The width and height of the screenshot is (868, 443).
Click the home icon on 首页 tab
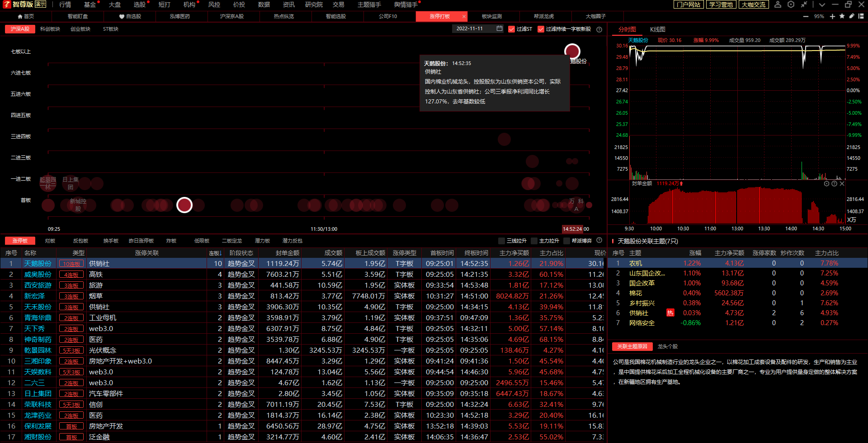pyautogui.click(x=20, y=16)
